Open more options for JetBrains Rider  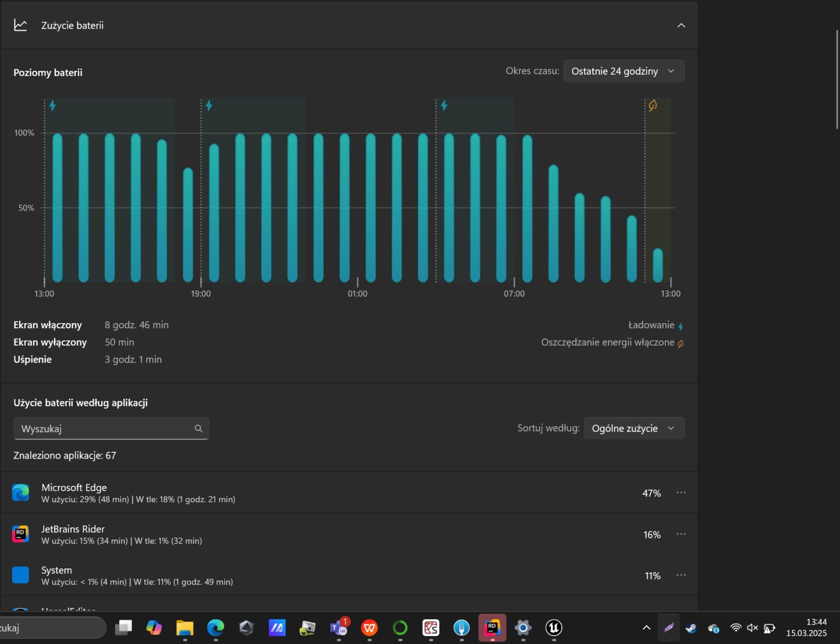(x=681, y=534)
